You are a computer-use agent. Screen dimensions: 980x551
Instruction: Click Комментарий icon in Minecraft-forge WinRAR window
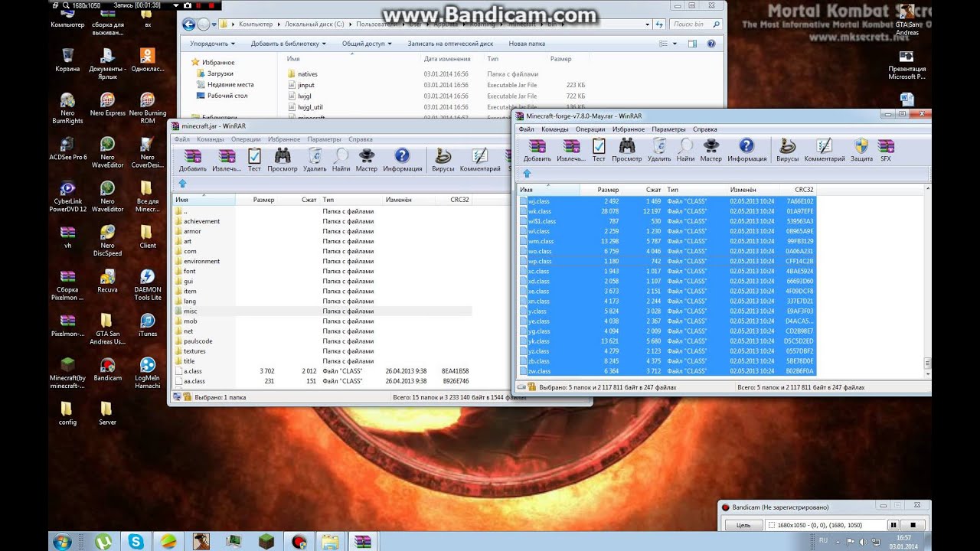tap(824, 149)
